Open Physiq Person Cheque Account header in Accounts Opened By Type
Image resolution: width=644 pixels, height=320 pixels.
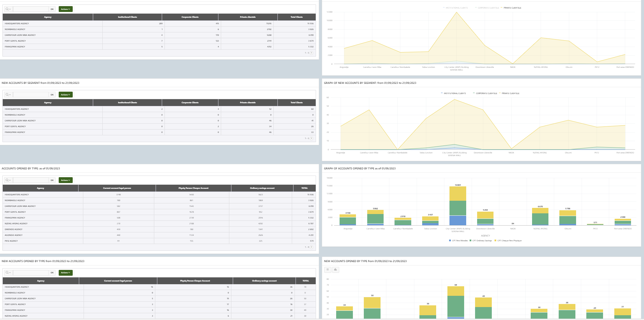[x=194, y=188]
